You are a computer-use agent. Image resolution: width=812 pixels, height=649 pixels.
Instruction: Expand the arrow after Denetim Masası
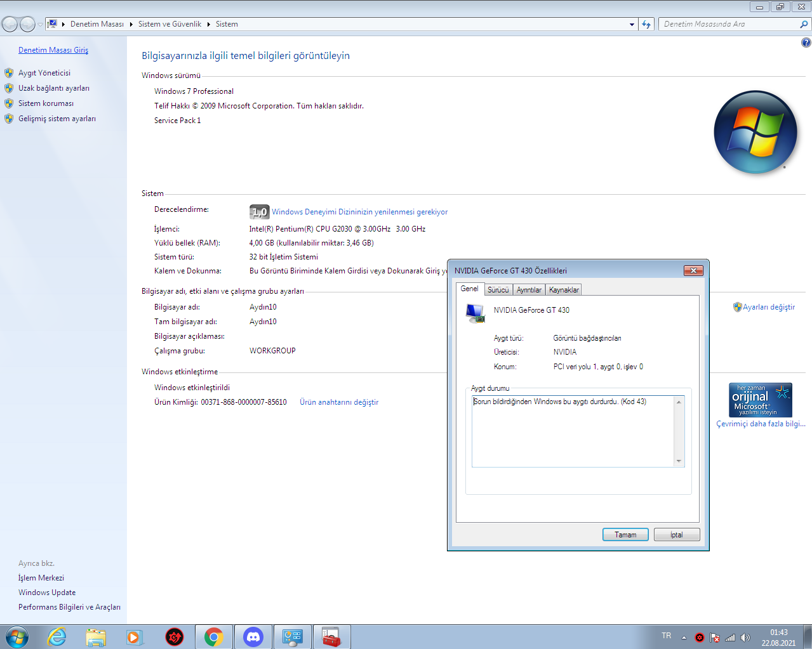coord(131,24)
